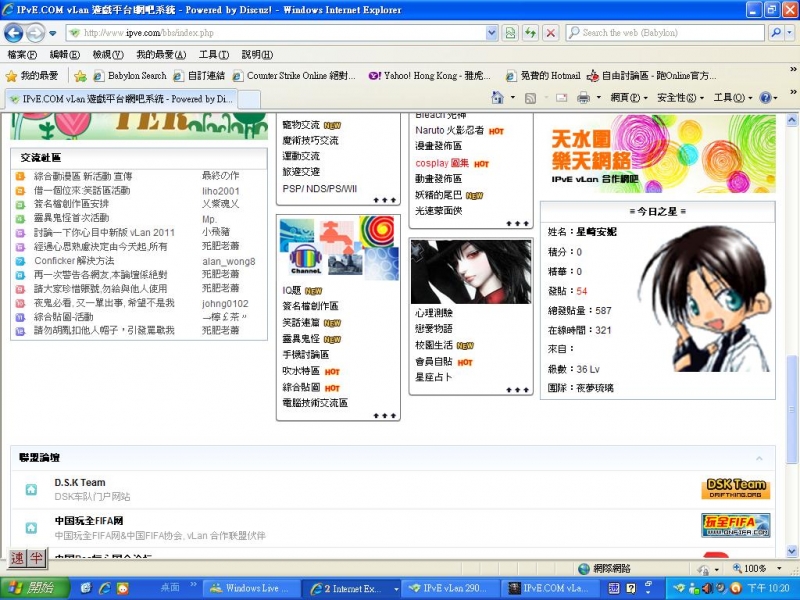Switch to Windows Live taskbar item
This screenshot has width=800, height=600.
pos(252,588)
